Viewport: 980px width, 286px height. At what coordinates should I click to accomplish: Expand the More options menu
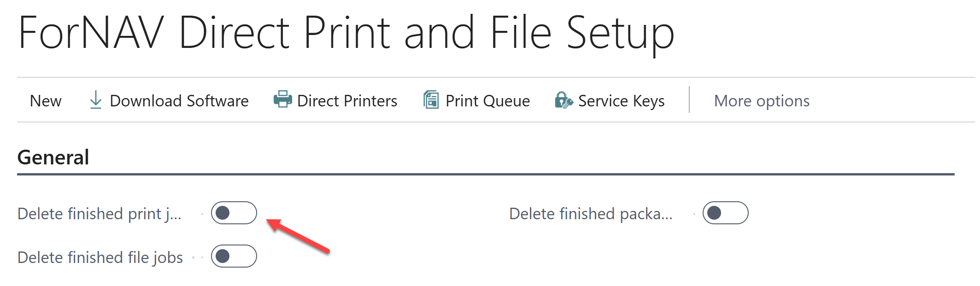(762, 100)
